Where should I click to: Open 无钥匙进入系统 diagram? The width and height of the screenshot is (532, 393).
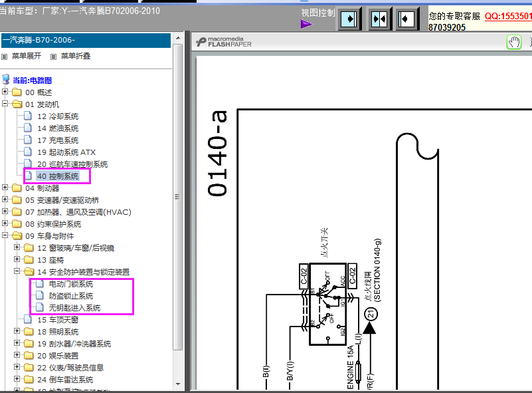tap(74, 308)
